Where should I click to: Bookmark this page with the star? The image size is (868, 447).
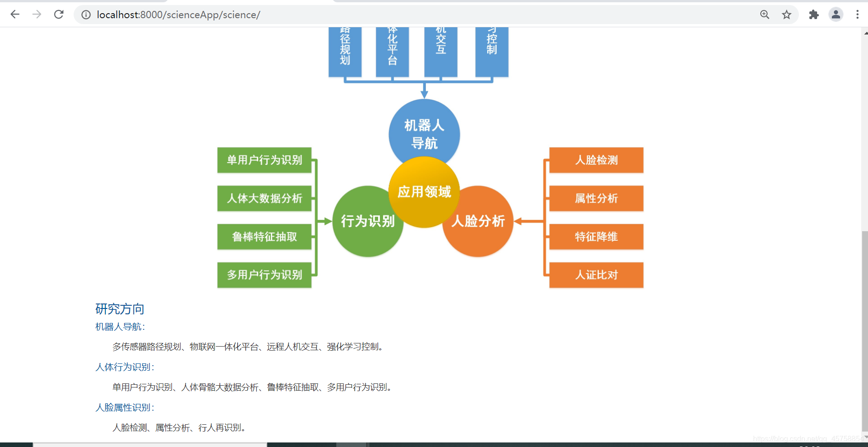tap(787, 15)
